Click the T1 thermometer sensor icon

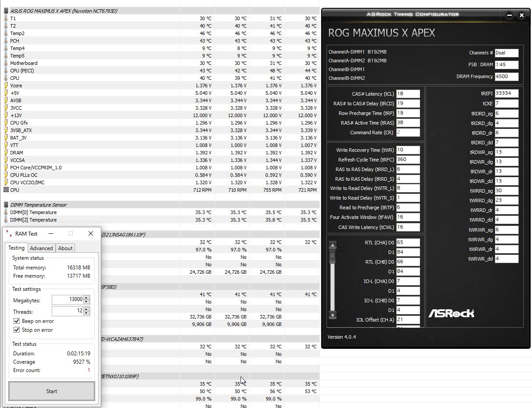pos(6,18)
